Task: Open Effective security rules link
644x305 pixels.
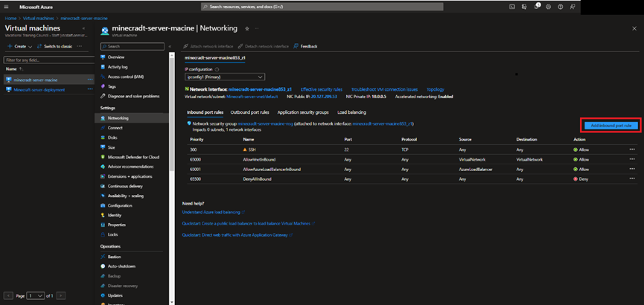Action: point(322,89)
